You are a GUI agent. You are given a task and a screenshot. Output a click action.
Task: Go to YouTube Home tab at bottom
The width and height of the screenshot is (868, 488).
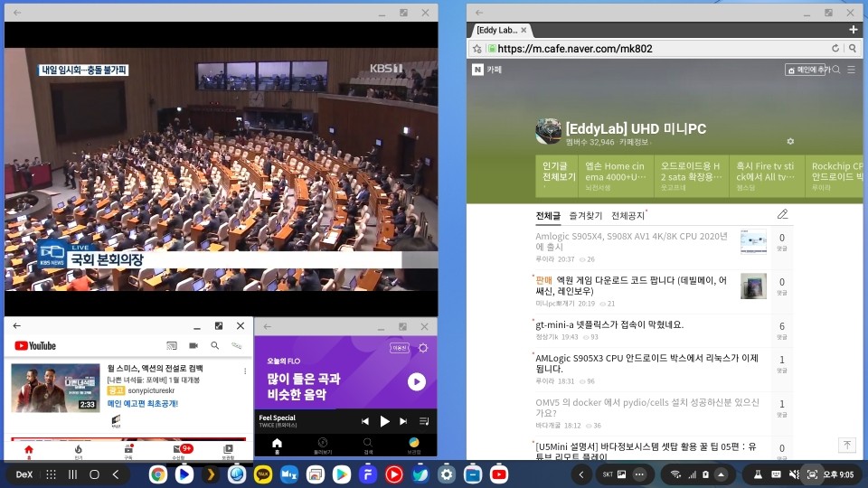pyautogui.click(x=29, y=451)
